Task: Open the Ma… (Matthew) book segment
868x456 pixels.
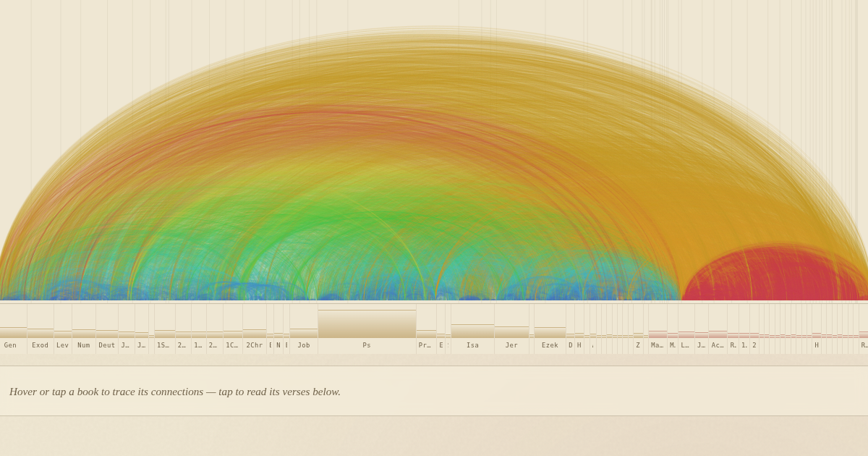Action: click(x=658, y=329)
